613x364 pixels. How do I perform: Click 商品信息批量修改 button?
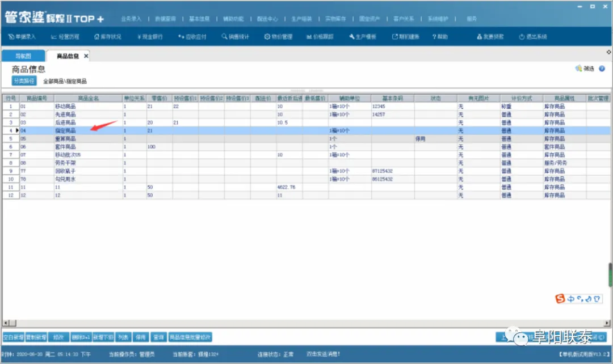point(190,337)
